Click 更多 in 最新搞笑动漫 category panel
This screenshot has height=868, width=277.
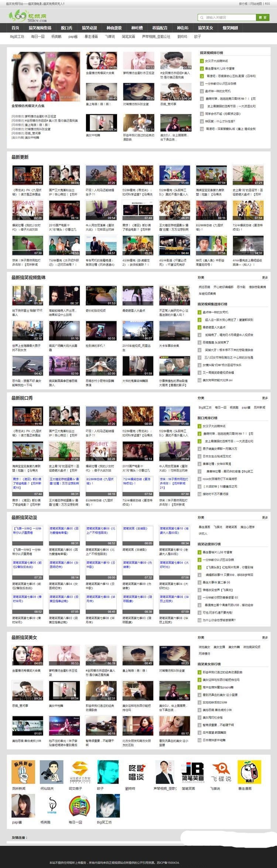point(265,518)
